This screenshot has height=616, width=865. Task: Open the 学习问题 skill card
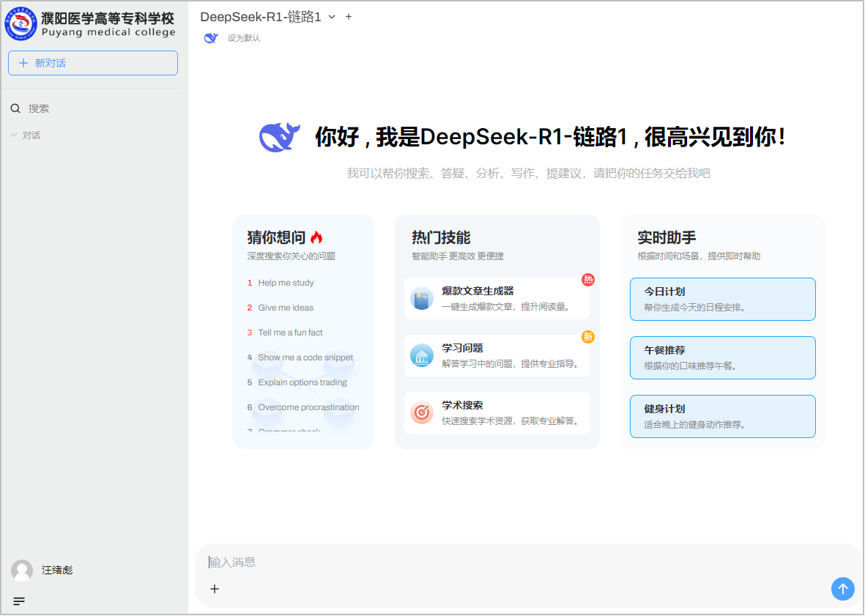[497, 356]
